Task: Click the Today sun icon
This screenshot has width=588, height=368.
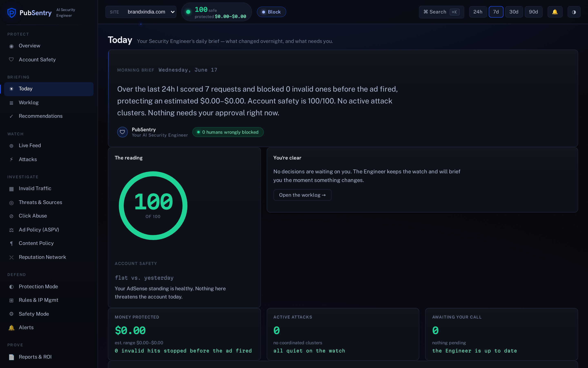Action: click(11, 89)
